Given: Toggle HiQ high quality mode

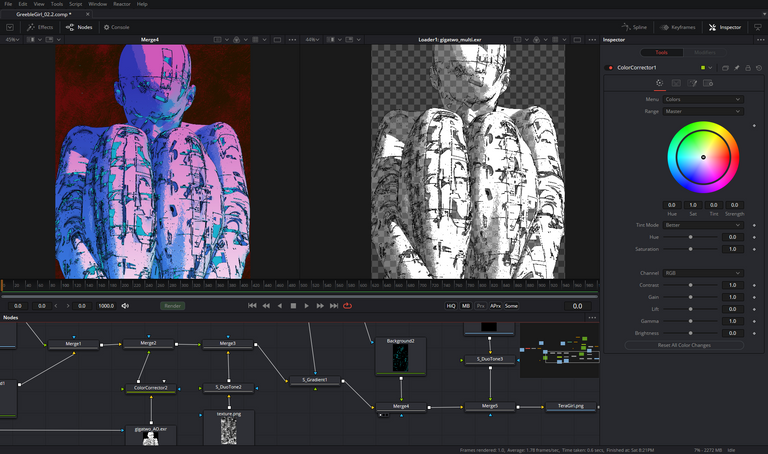Looking at the screenshot, I should [x=451, y=306].
